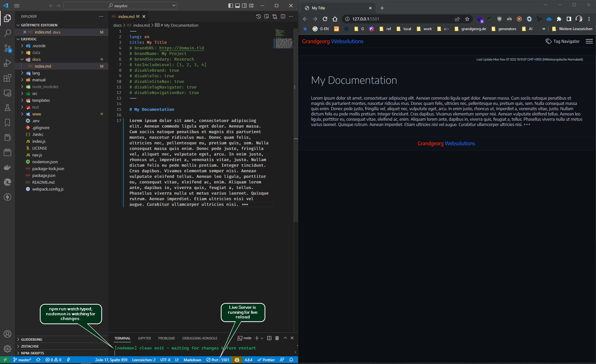
Task: Switch to the DEBUGGING-KONSOLE tab
Action: [x=200, y=338]
